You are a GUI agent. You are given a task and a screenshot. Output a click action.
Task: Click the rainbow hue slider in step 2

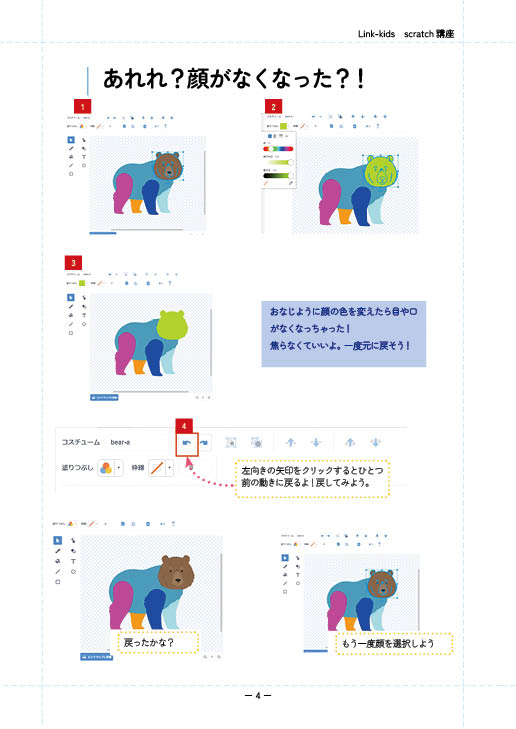[x=278, y=149]
